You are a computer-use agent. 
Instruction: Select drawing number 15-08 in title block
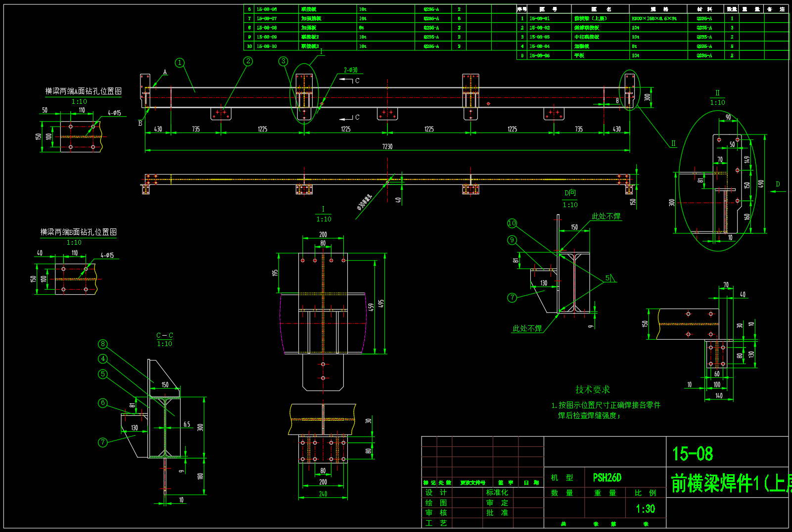click(692, 454)
